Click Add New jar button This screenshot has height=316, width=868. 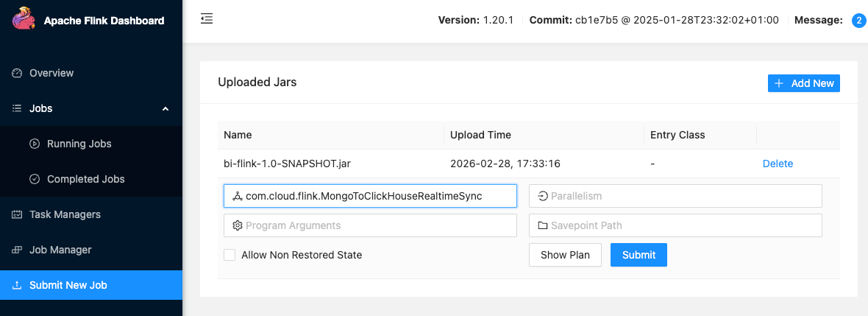[803, 83]
